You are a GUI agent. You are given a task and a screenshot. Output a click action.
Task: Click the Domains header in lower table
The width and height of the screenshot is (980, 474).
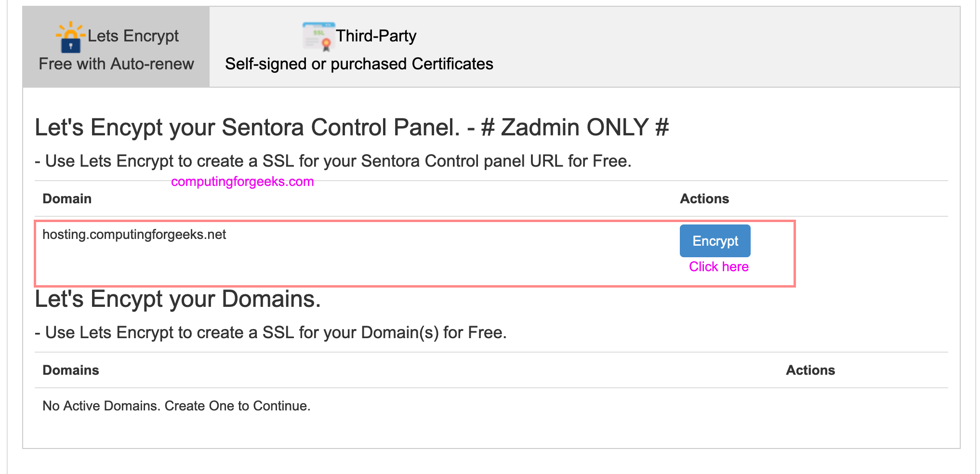pyautogui.click(x=70, y=370)
